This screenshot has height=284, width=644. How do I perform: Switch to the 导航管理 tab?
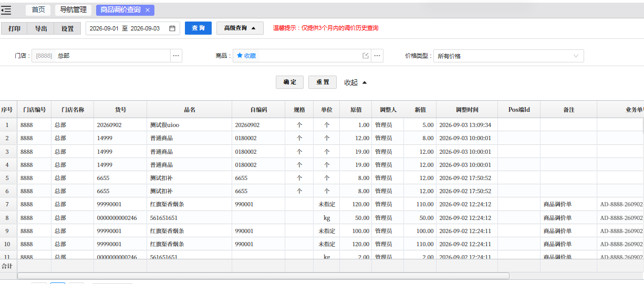(x=73, y=10)
